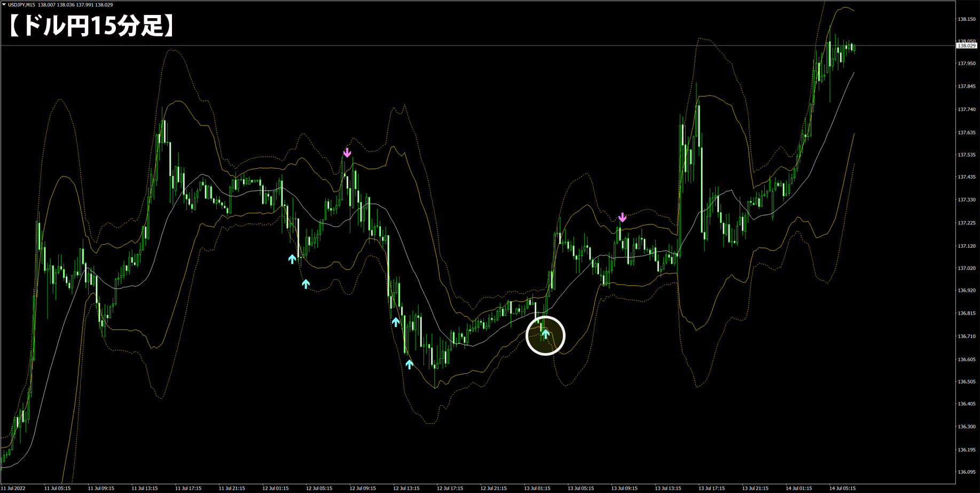
Task: Click the 11 Jul 21:15 time label
Action: [x=232, y=488]
